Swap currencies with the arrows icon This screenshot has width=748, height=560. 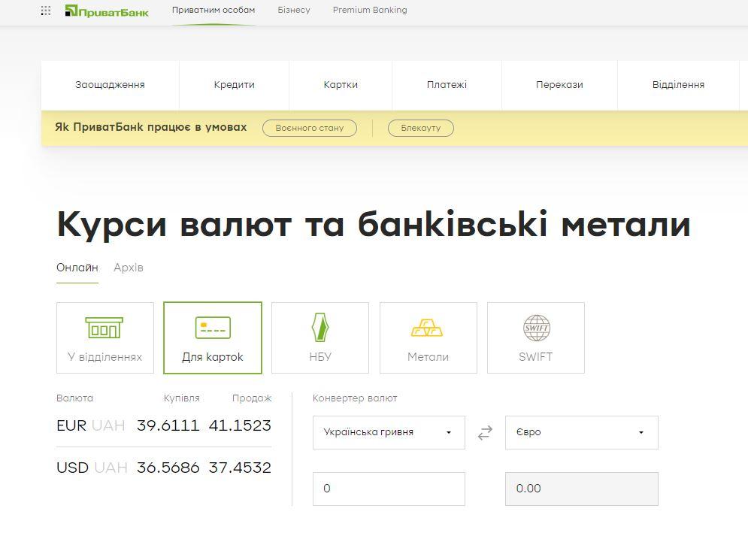[x=485, y=433]
